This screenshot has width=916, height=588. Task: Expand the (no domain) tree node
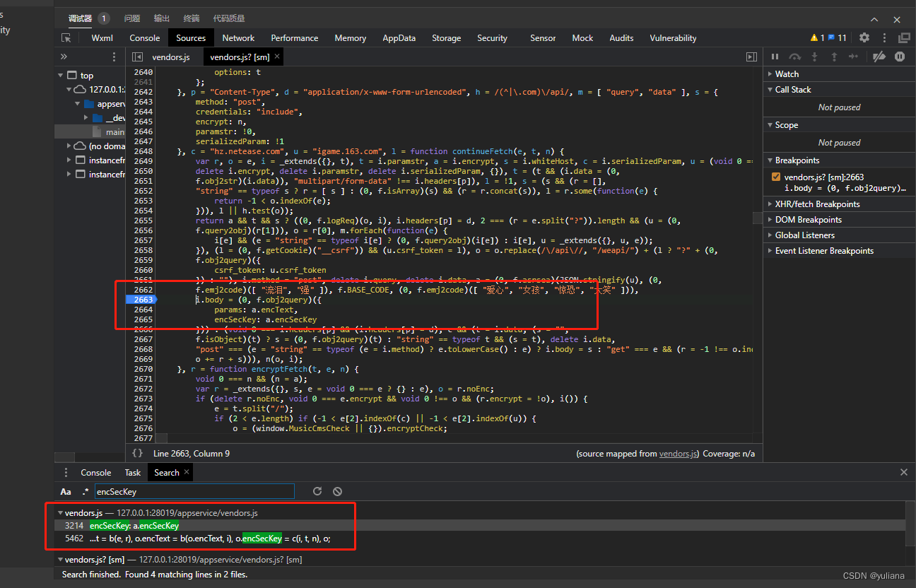(x=70, y=146)
